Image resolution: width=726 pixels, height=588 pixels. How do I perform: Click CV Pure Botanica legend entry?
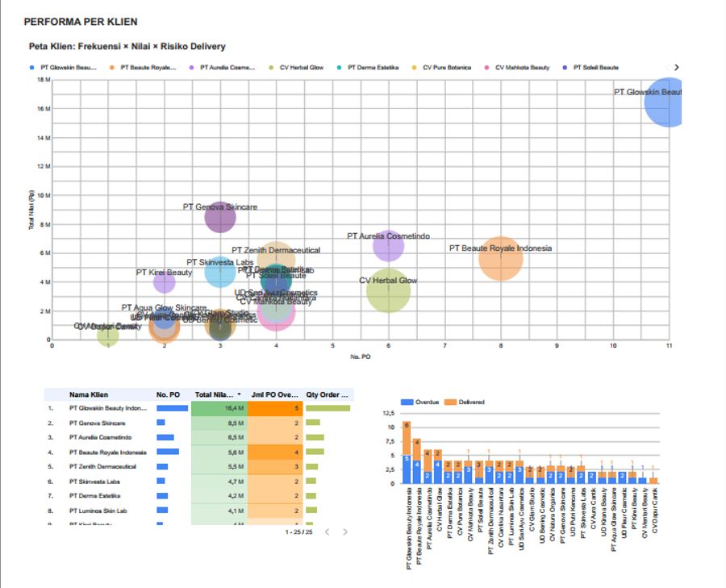pos(442,68)
